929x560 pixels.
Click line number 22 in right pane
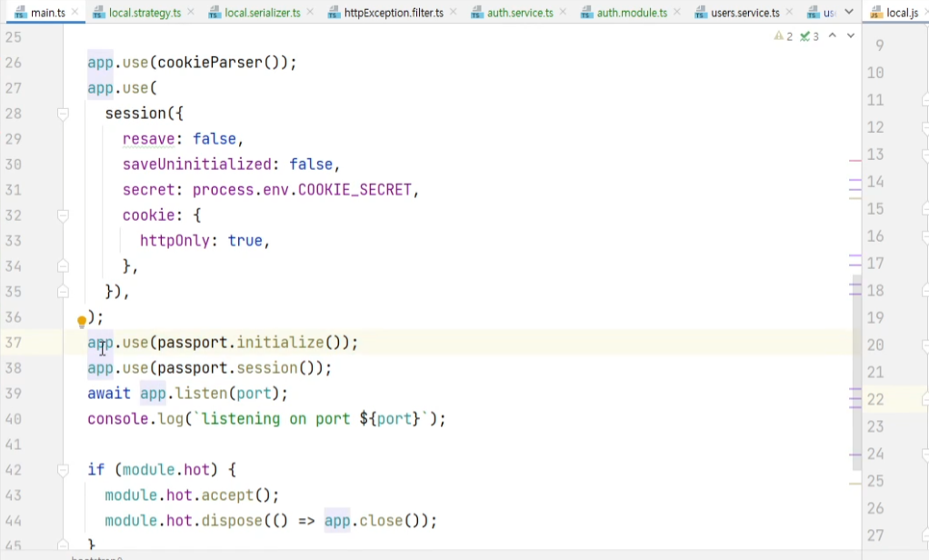click(x=875, y=399)
